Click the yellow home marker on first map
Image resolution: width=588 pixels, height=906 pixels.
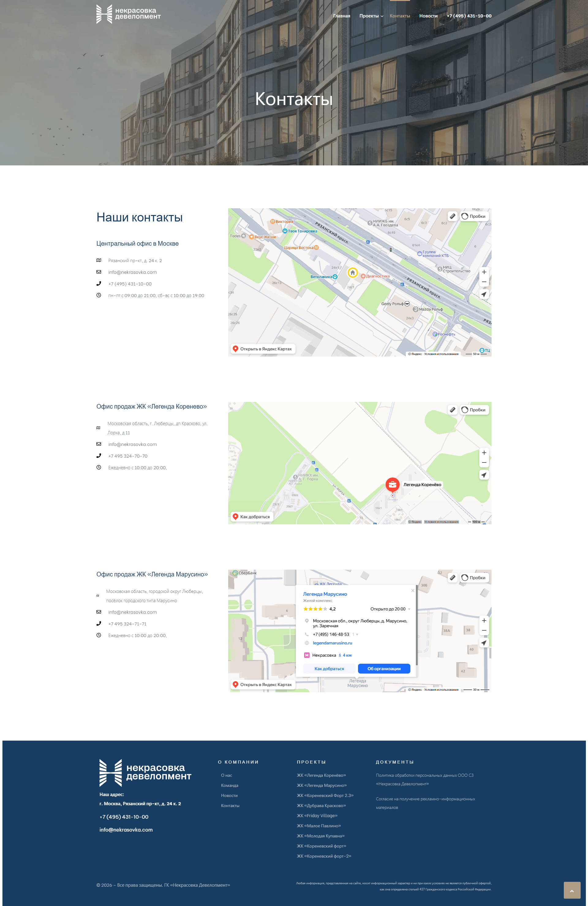coord(352,273)
